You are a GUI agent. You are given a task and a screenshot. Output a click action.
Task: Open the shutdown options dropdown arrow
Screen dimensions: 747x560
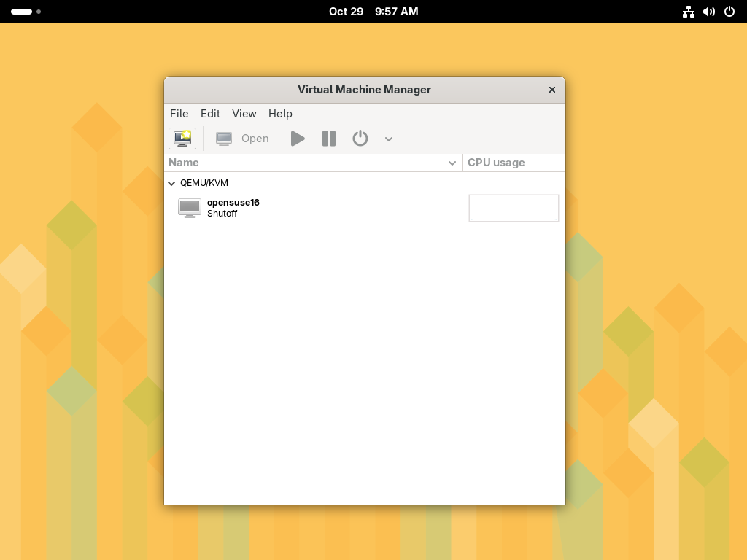389,139
